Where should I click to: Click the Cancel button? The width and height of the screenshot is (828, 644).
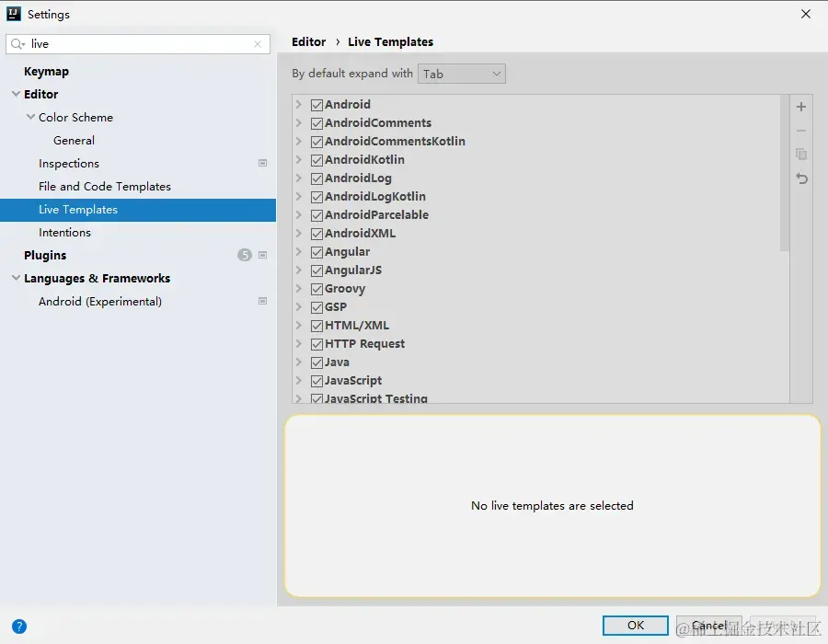708,626
